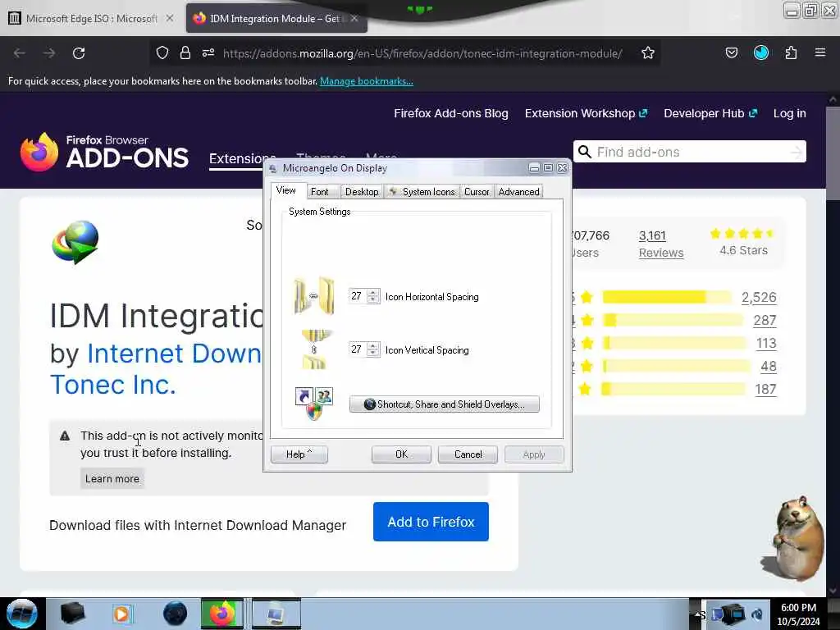This screenshot has height=630, width=840.
Task: Click the search magnifier in Find add-ons
Action: (585, 152)
